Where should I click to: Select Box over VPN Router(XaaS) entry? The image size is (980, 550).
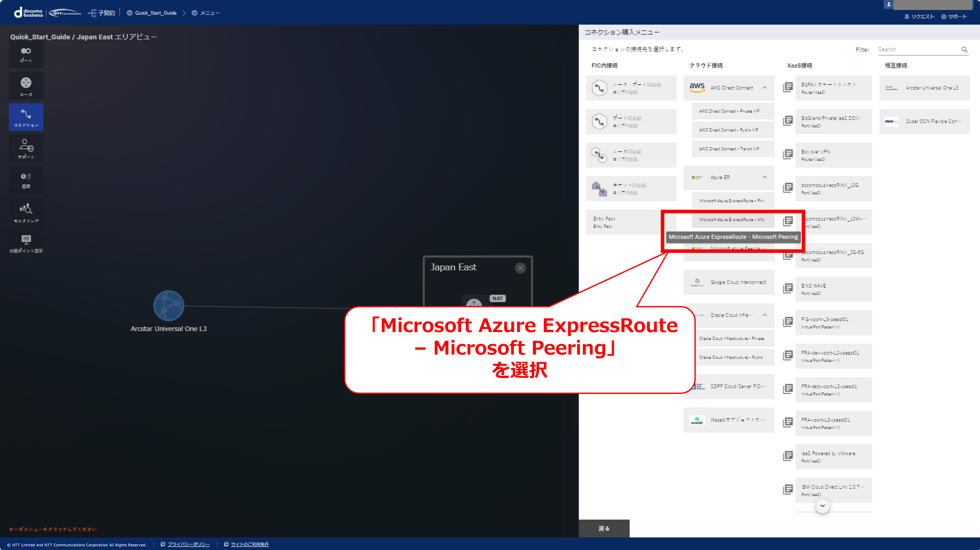[x=834, y=155]
